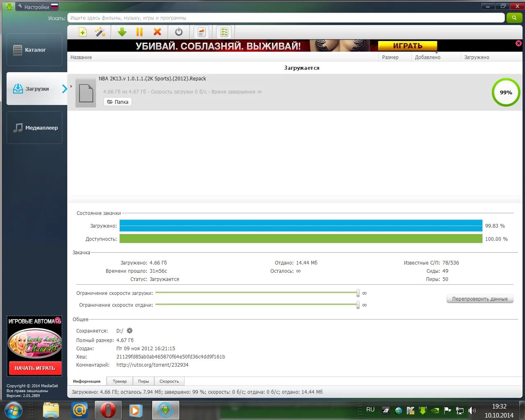The height and width of the screenshot is (420, 525).
Task: Pause the download with orange pause icon
Action: (x=139, y=32)
